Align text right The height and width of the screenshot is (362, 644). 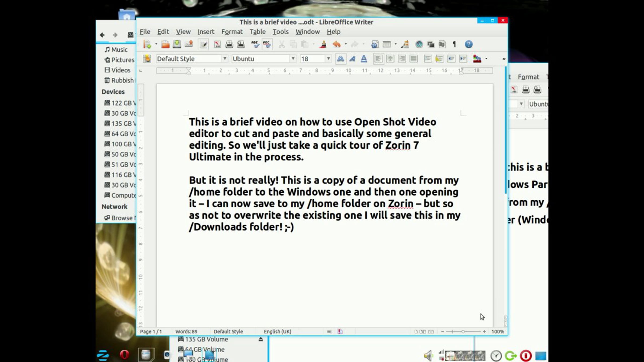[402, 59]
